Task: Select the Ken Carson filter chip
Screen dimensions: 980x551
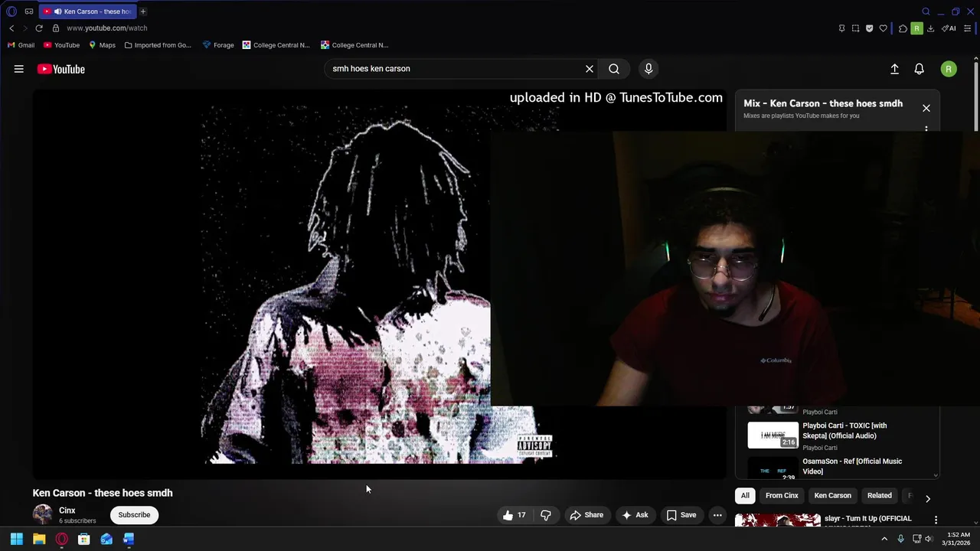Action: (832, 495)
